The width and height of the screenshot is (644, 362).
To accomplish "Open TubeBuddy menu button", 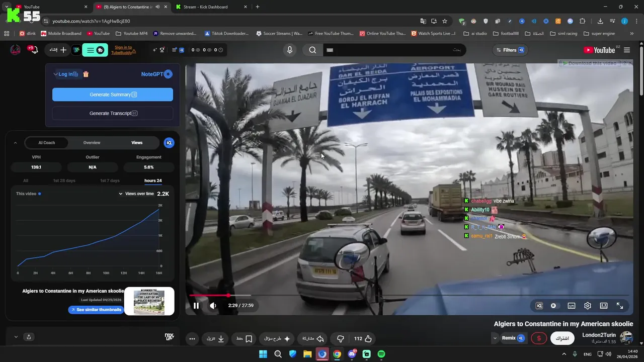I will pyautogui.click(x=95, y=50).
